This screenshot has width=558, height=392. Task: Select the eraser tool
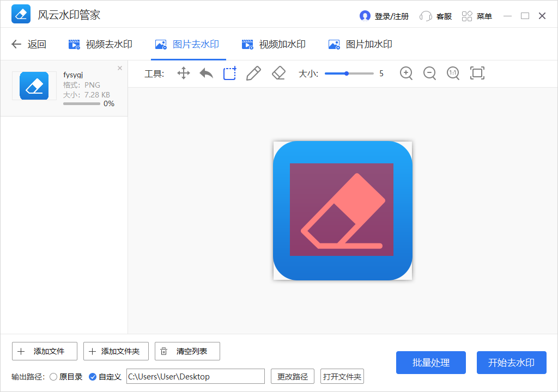[278, 72]
